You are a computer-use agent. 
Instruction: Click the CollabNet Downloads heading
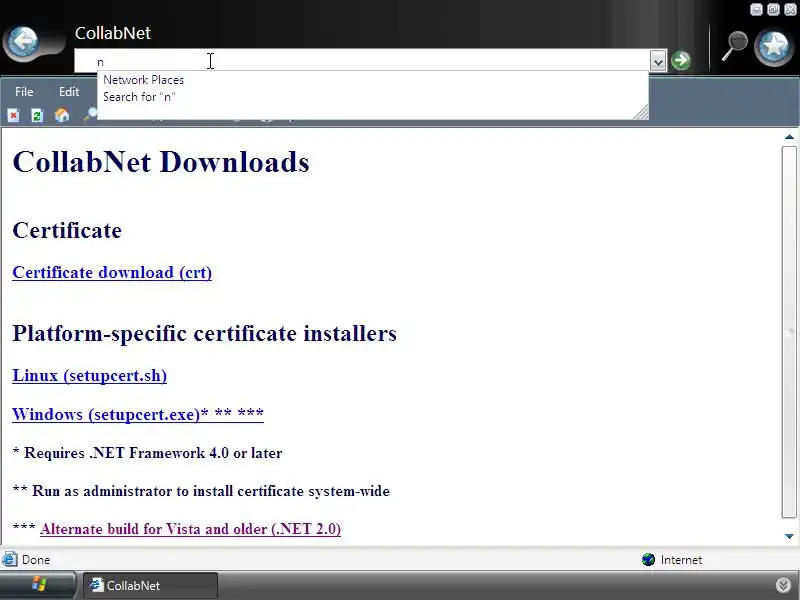pos(161,162)
